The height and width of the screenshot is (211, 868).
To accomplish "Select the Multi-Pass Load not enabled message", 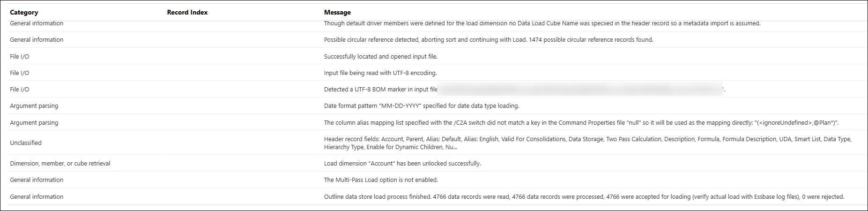I will pyautogui.click(x=381, y=180).
